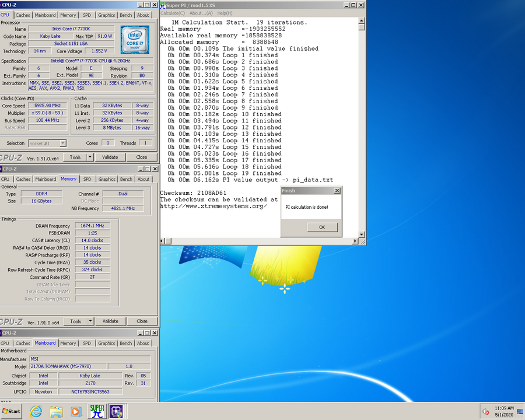The height and width of the screenshot is (420, 525).
Task: Click the show desktop tray icon
Action: 520,412
